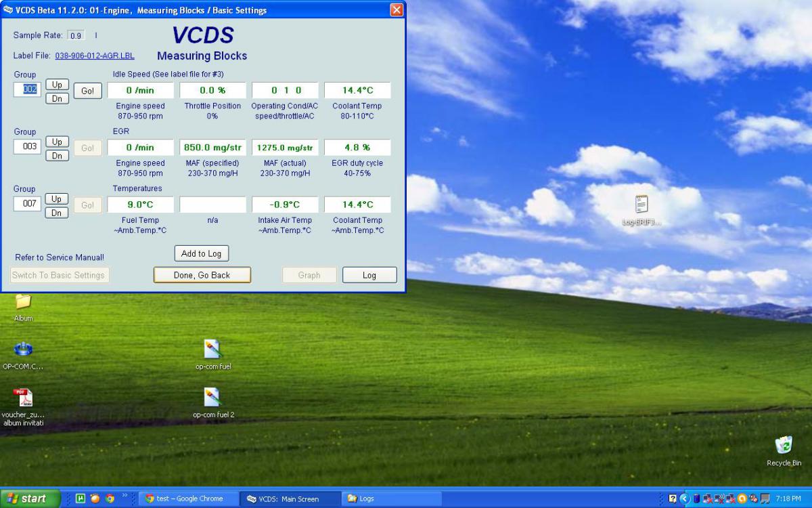812x508 pixels.
Task: Click Temperatures group Coolant Temp '14.4°C'
Action: 357,205
